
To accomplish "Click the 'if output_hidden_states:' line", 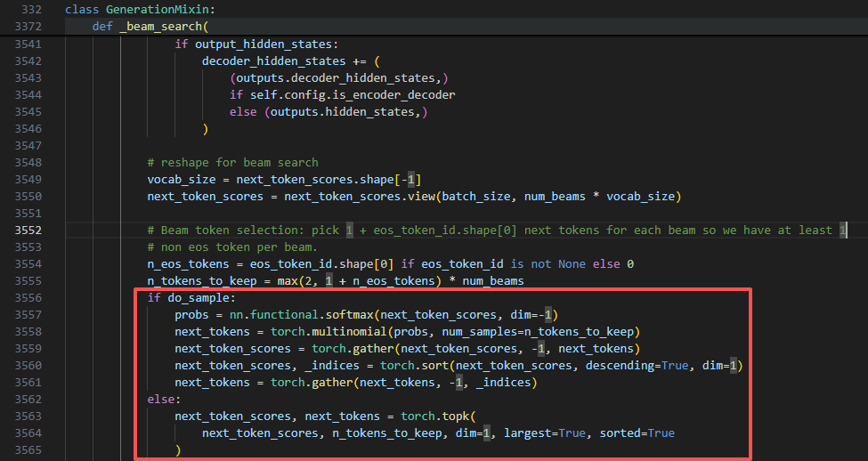I will [256, 44].
